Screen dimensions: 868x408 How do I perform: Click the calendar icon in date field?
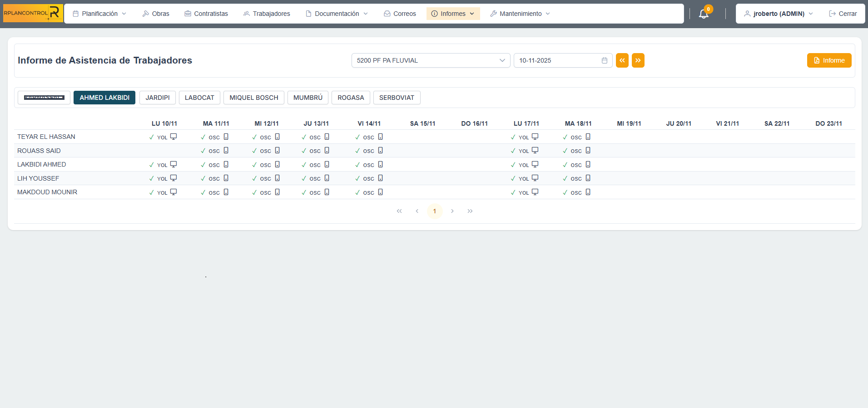click(x=604, y=60)
